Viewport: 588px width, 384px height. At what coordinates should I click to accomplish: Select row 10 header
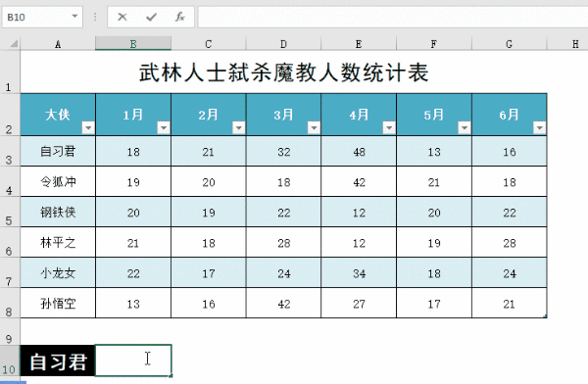[x=10, y=360]
